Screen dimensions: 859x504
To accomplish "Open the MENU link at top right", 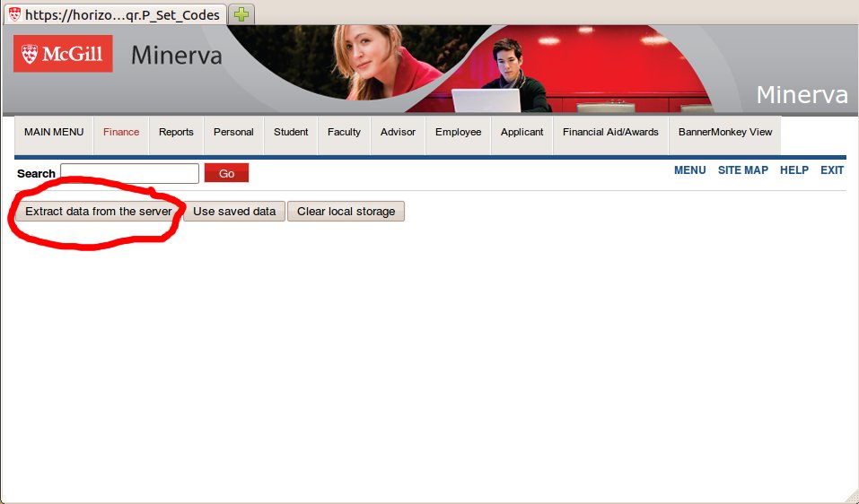I will 689,170.
